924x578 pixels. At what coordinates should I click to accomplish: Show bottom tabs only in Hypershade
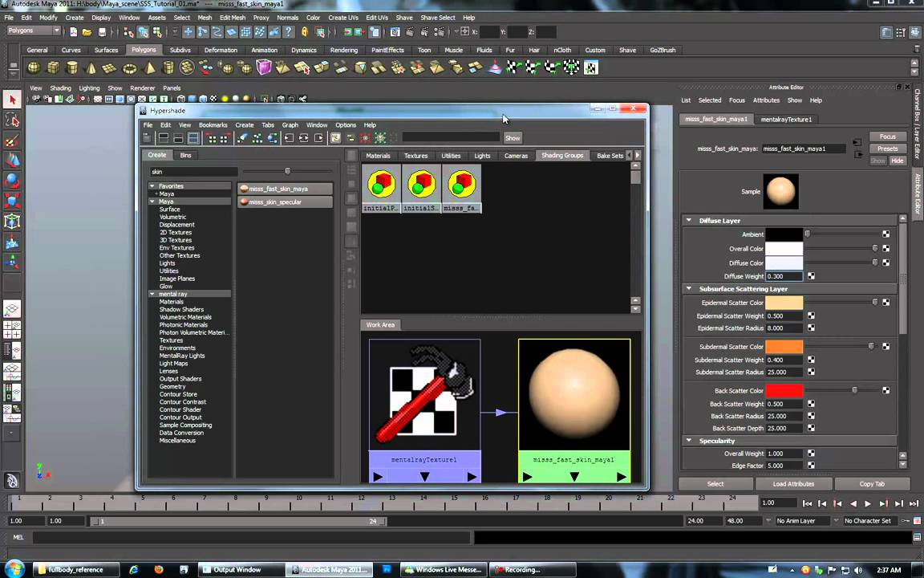tap(178, 138)
